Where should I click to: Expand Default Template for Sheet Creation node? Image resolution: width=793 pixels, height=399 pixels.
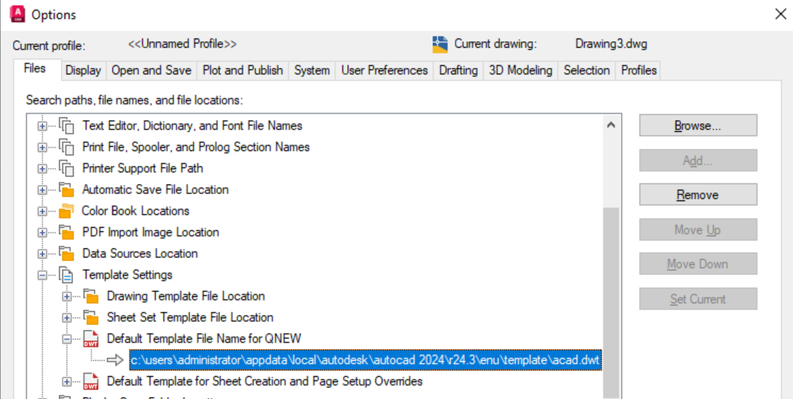pos(67,381)
